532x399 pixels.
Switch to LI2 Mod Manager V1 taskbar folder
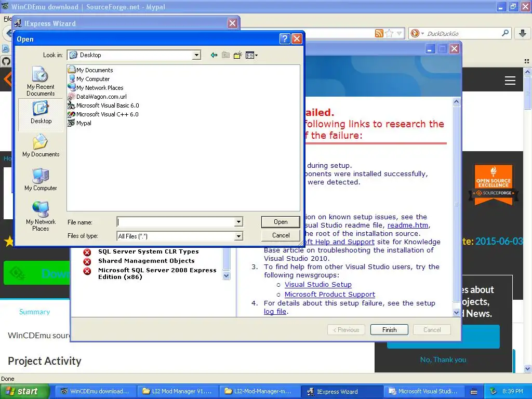pos(178,391)
